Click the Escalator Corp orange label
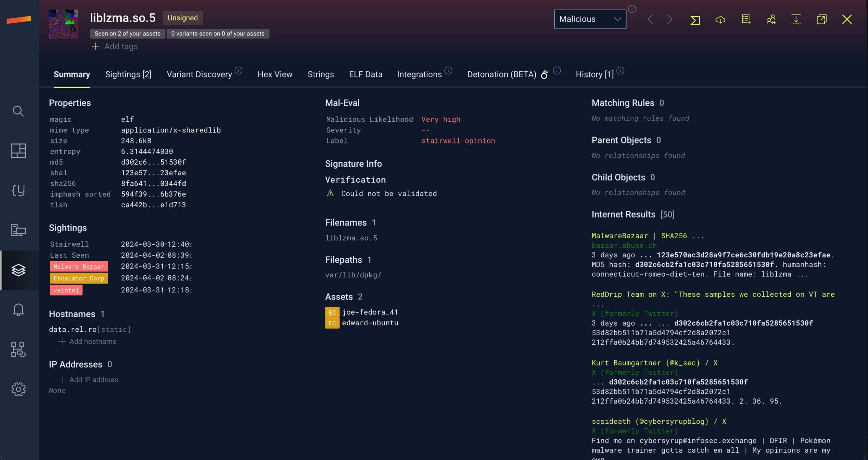This screenshot has height=460, width=868. pos(79,278)
